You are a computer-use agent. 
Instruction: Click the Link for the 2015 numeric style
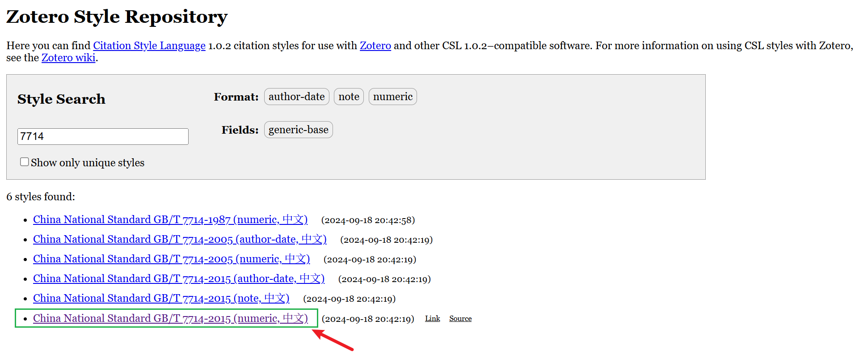pyautogui.click(x=433, y=318)
